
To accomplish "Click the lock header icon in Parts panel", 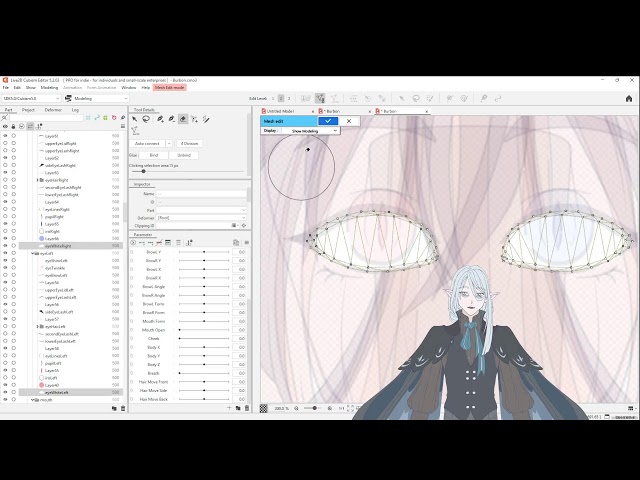I will 13,127.
